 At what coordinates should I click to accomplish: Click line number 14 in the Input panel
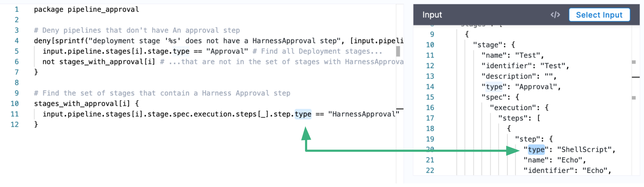tap(430, 87)
